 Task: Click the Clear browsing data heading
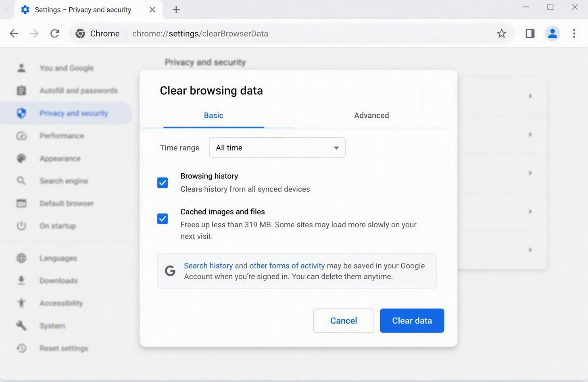tap(211, 91)
